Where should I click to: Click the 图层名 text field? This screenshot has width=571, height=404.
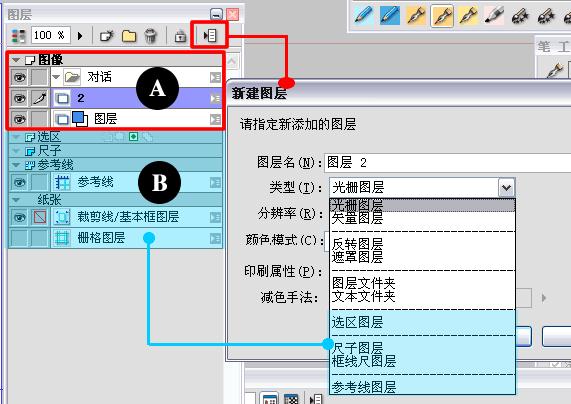tap(448, 162)
